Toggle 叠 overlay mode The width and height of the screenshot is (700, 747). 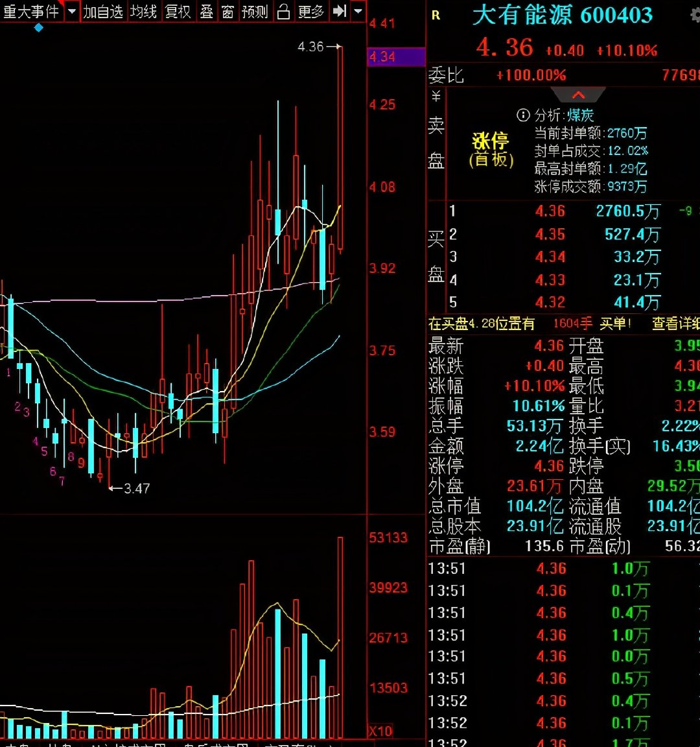click(207, 12)
